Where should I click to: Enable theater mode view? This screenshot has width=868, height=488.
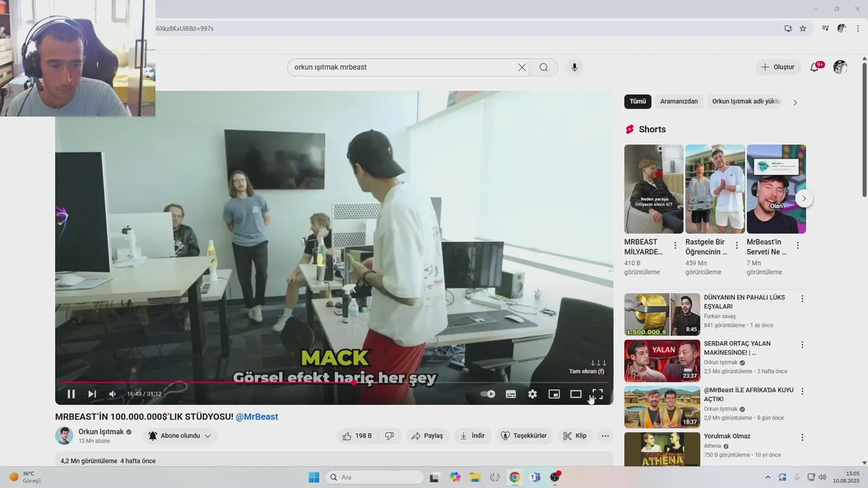tap(576, 394)
